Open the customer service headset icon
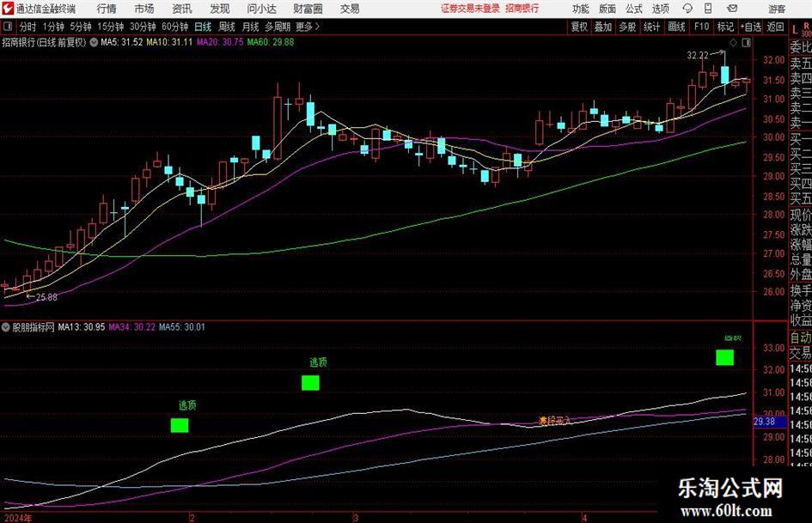 [x=687, y=9]
